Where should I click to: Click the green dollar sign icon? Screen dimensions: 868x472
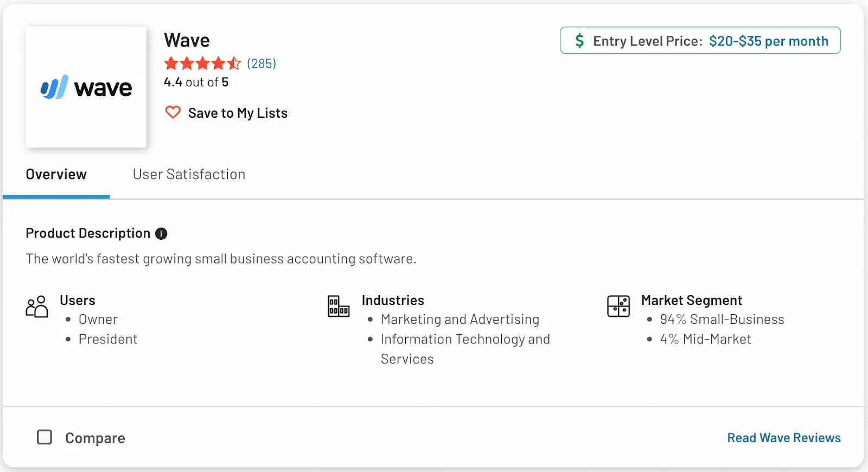pyautogui.click(x=579, y=41)
